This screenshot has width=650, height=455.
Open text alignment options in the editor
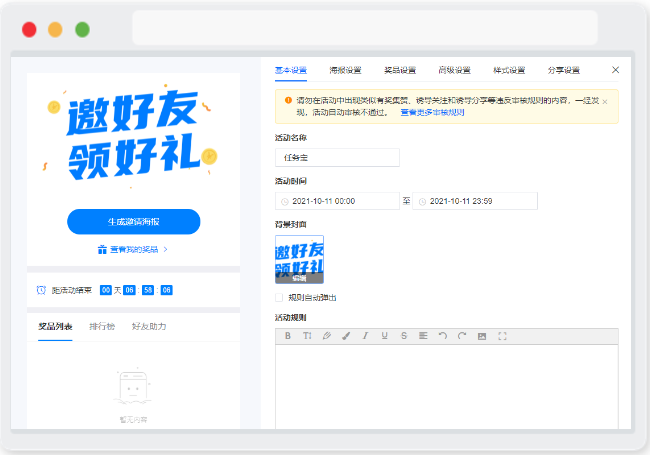coord(423,336)
